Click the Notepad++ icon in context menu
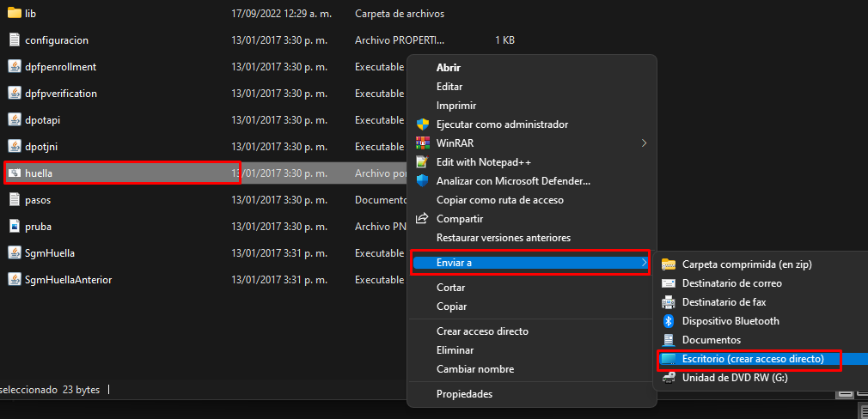868x419 pixels. coord(423,162)
